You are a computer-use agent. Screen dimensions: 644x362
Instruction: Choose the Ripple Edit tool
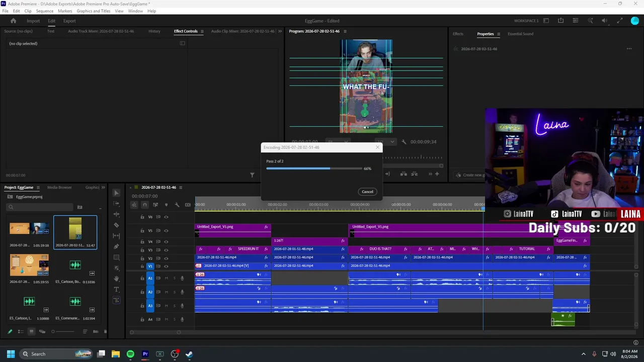(x=117, y=214)
